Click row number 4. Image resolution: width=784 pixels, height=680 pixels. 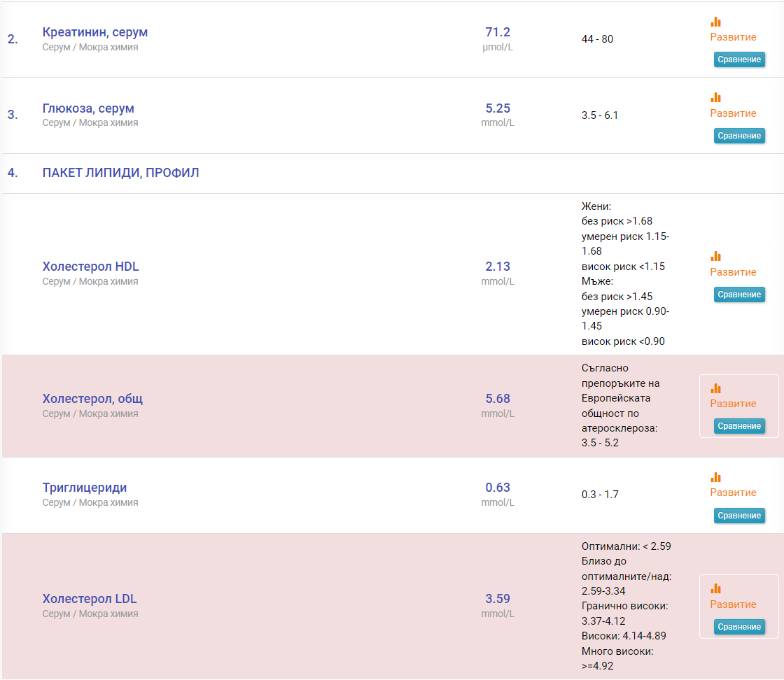click(13, 173)
